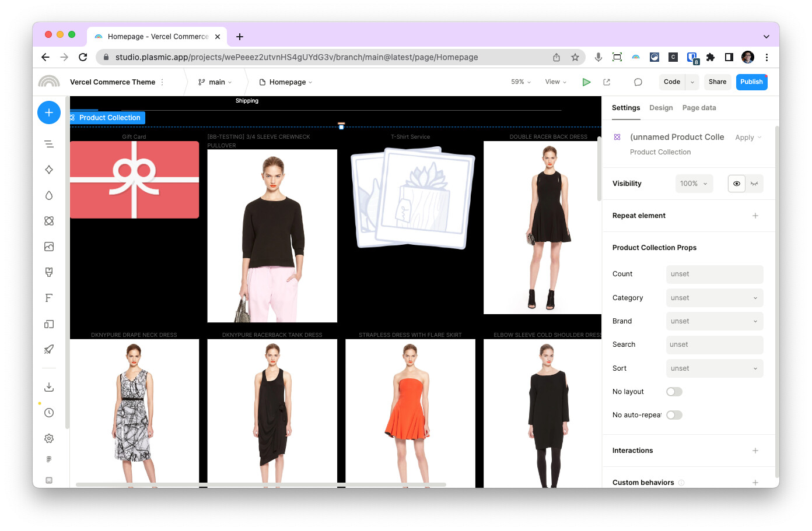Click the Count input field
Image resolution: width=812 pixels, height=531 pixels.
coord(714,274)
